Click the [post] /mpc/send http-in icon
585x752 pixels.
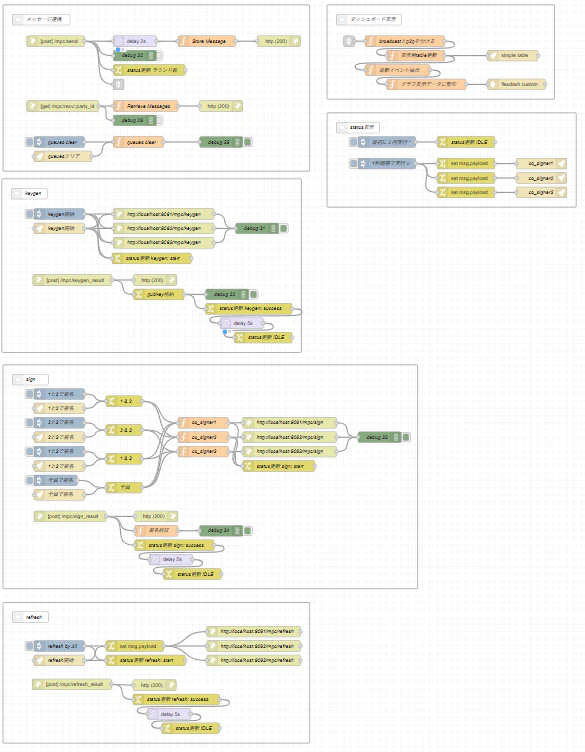pos(32,41)
